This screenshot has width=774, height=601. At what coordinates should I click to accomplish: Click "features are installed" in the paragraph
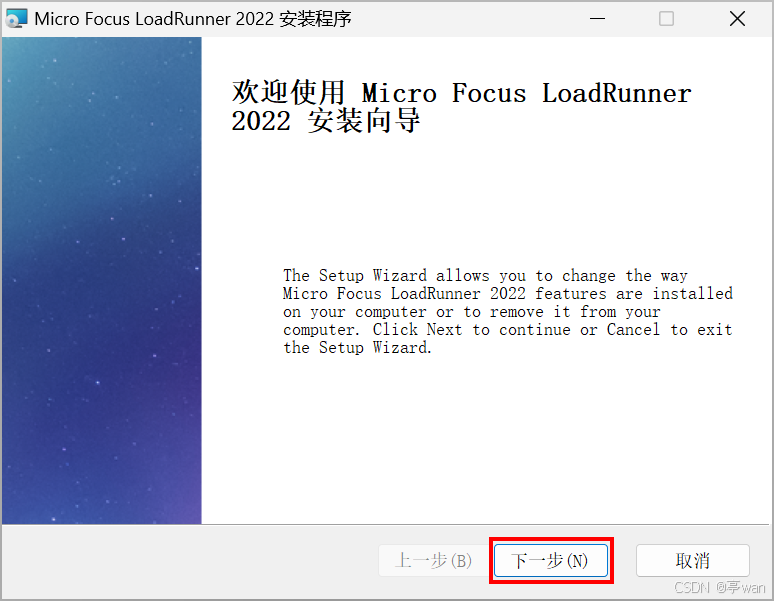click(634, 294)
